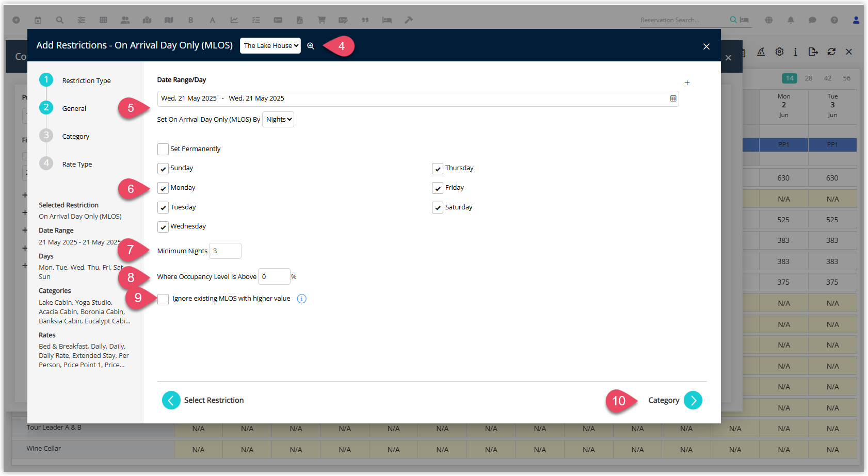Open the shopping cart icon
Screen dimensions: 868x476
click(322, 20)
